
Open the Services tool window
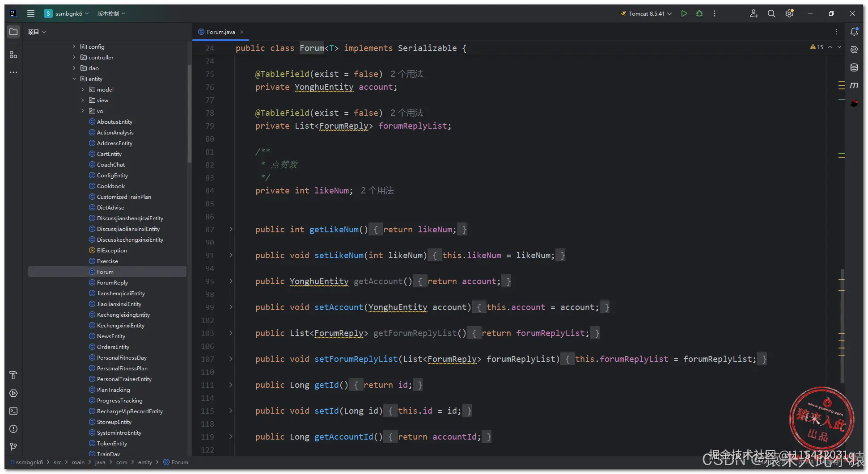[x=13, y=393]
